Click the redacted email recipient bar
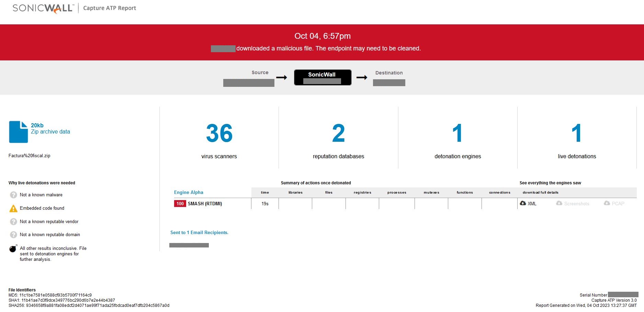The image size is (644, 312). tap(189, 245)
